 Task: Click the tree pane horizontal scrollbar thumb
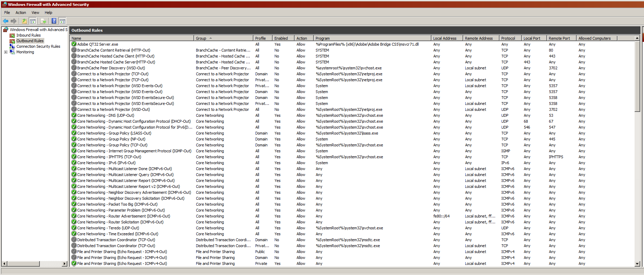tap(23, 264)
